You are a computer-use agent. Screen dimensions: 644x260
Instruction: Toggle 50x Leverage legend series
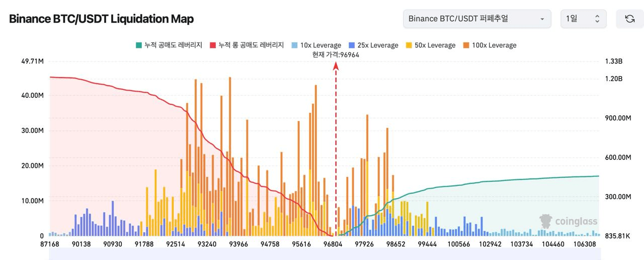430,45
